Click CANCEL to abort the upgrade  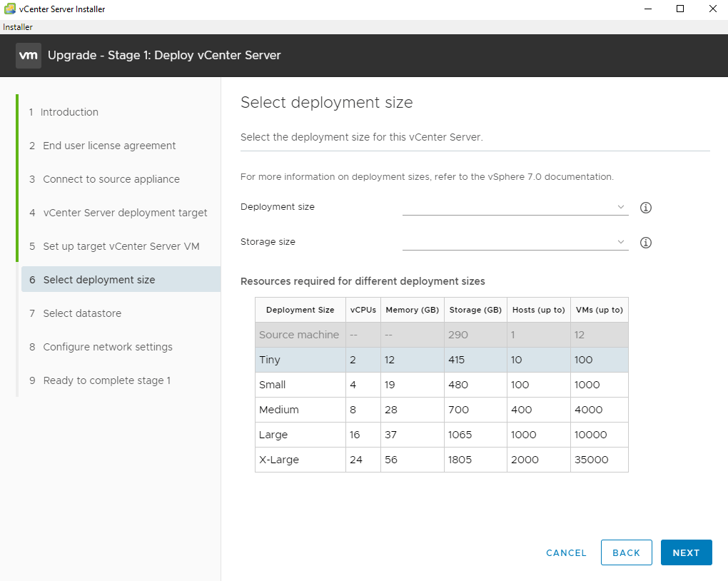coord(566,553)
